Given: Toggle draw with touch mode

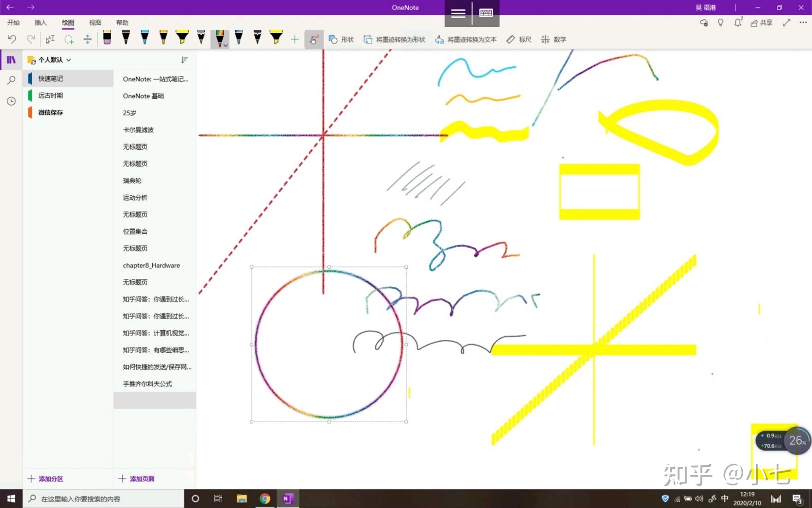Looking at the screenshot, I should [x=314, y=40].
